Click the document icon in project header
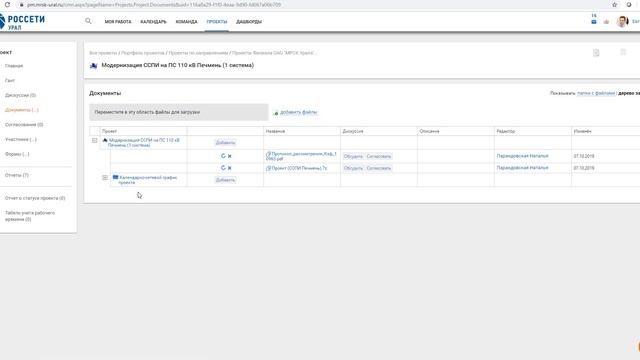Viewport: 640px width, 360px height. 596,53
